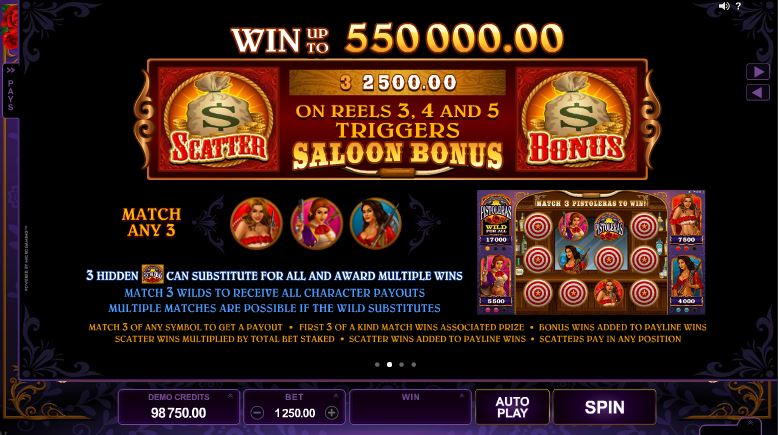Increase the bet with plus button
The width and height of the screenshot is (778, 435).
click(331, 413)
